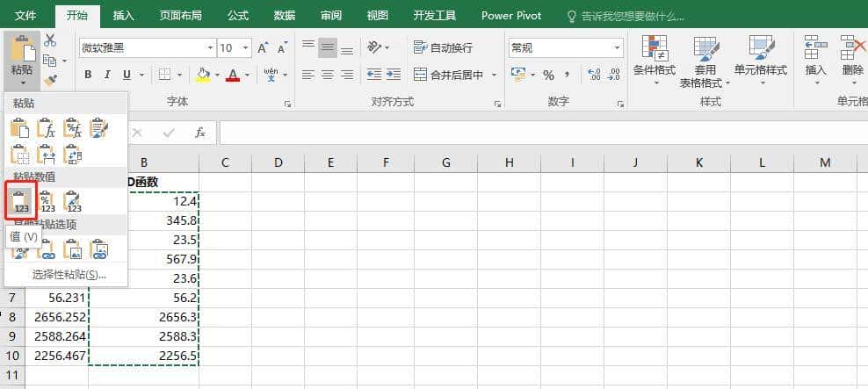Open Conditional Formatting (条件格式)
This screenshot has height=389, width=868.
[655, 61]
